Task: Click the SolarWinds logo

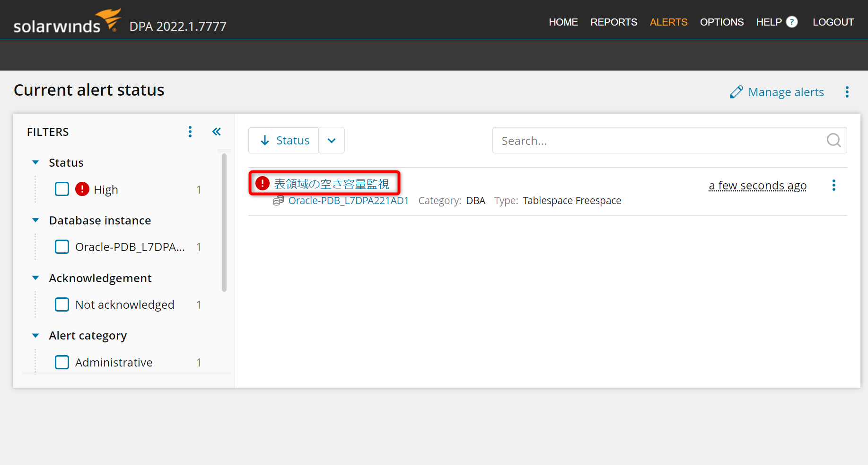Action: pos(67,22)
